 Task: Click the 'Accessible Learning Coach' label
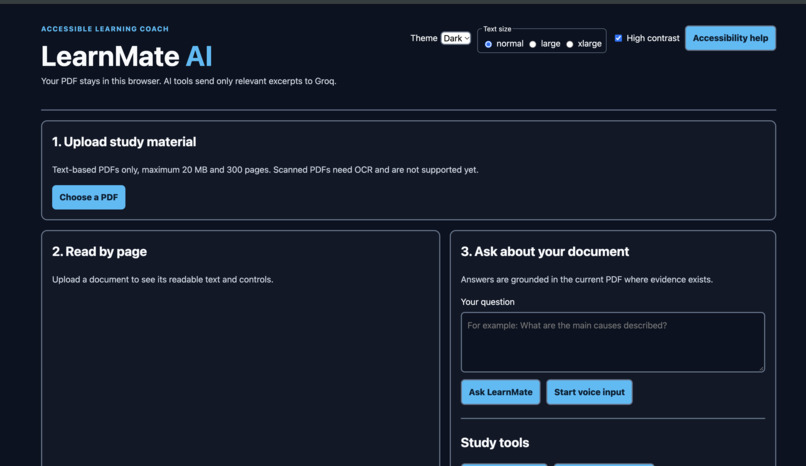coord(105,29)
